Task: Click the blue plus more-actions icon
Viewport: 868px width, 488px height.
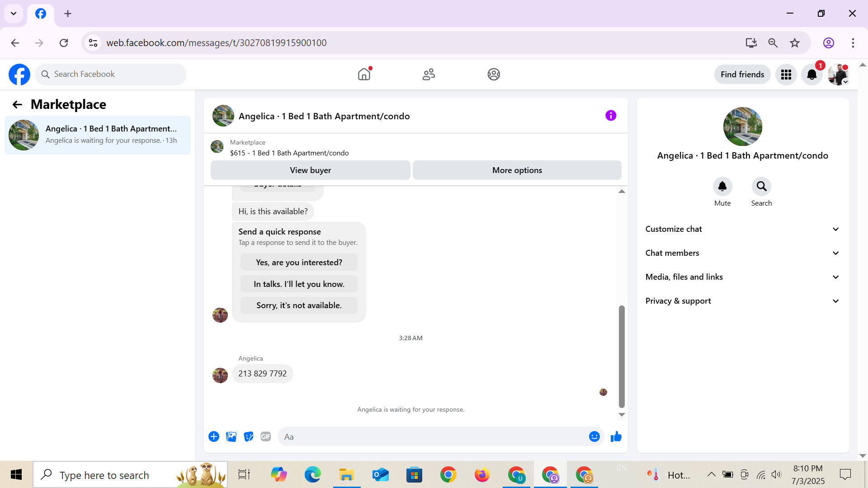Action: point(214,436)
